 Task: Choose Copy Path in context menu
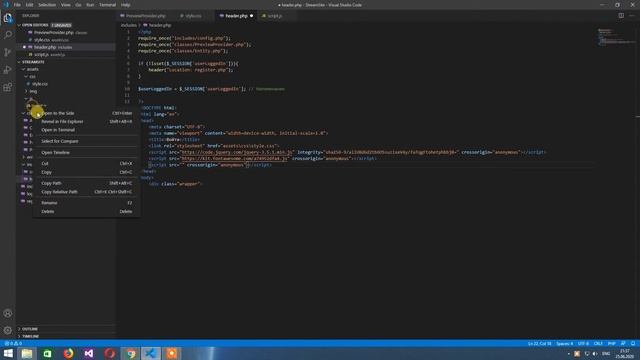pyautogui.click(x=87, y=183)
